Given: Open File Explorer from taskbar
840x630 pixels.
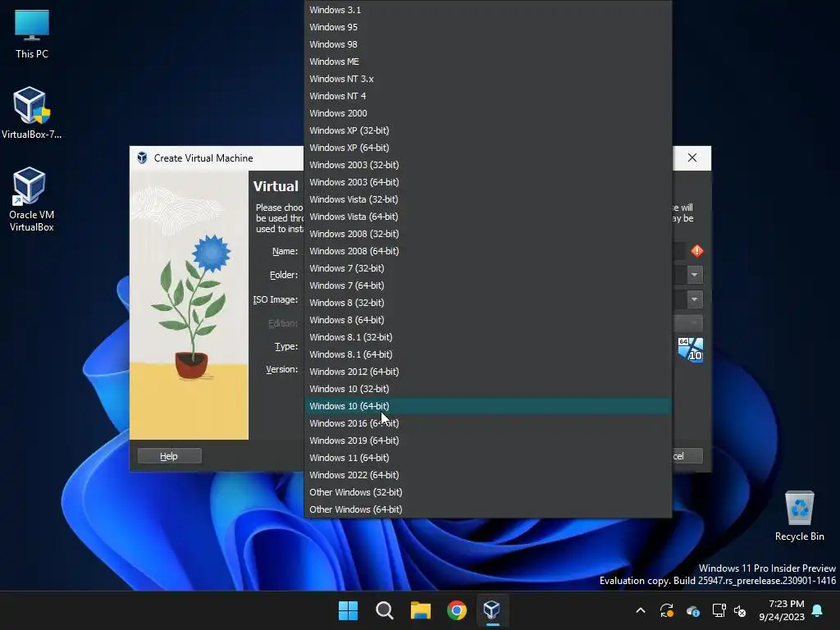Looking at the screenshot, I should click(421, 610).
